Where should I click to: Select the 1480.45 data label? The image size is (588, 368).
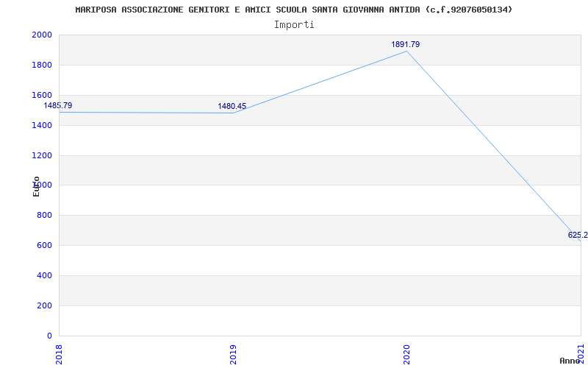tap(232, 106)
